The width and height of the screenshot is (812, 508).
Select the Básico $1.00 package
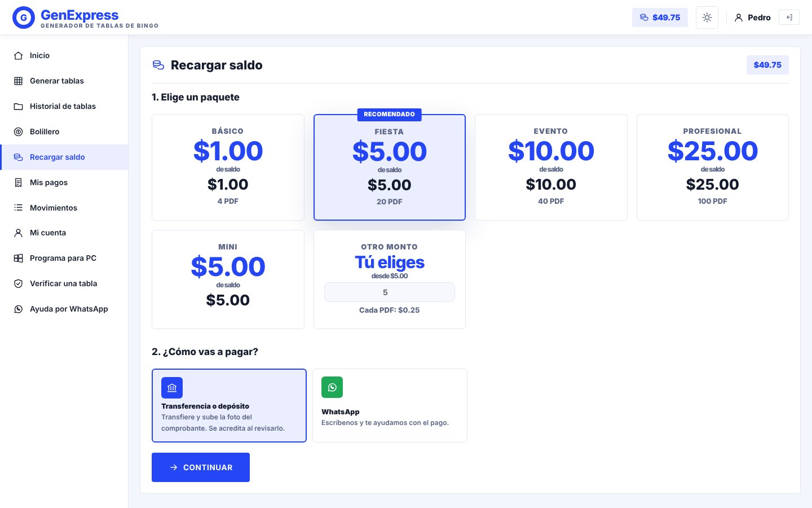[x=228, y=167]
